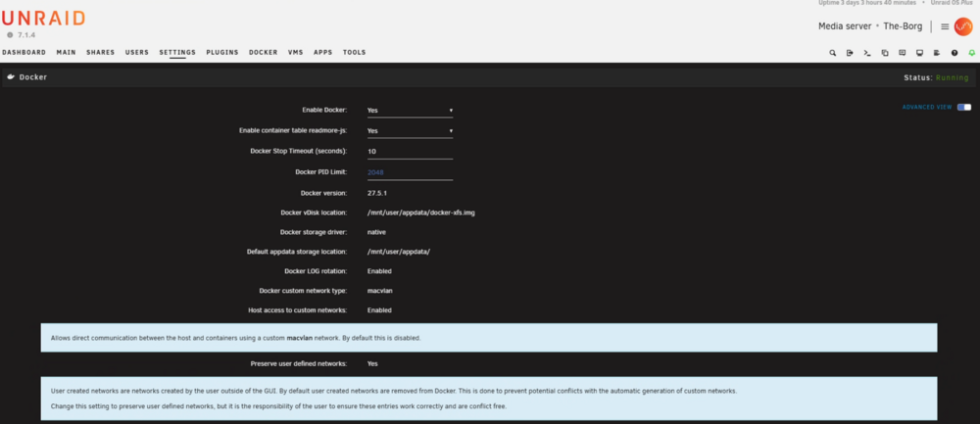Click the Host access to custom networks label
This screenshot has width=980, height=424.
coord(298,309)
